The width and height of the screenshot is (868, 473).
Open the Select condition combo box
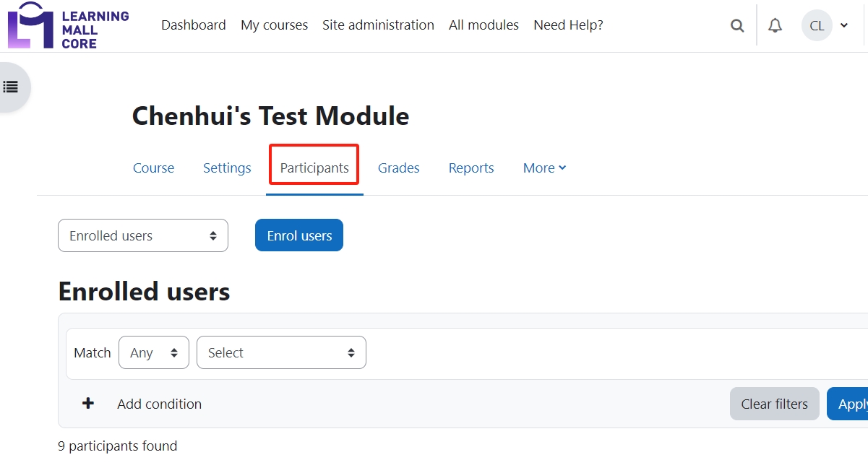tap(281, 352)
